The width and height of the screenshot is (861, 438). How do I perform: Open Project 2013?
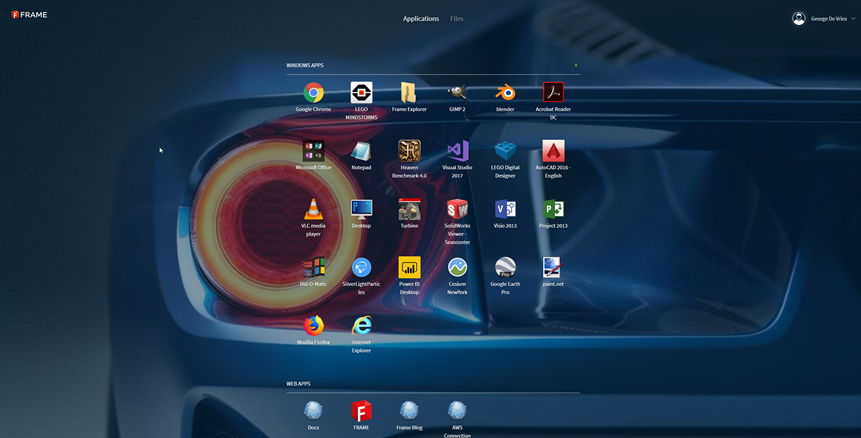coord(553,209)
